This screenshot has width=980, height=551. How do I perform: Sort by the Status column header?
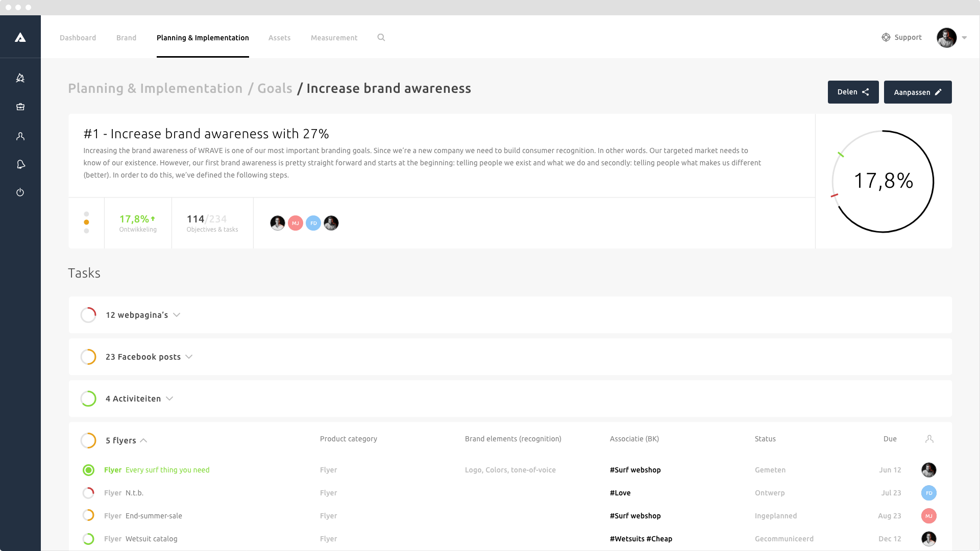[765, 439]
